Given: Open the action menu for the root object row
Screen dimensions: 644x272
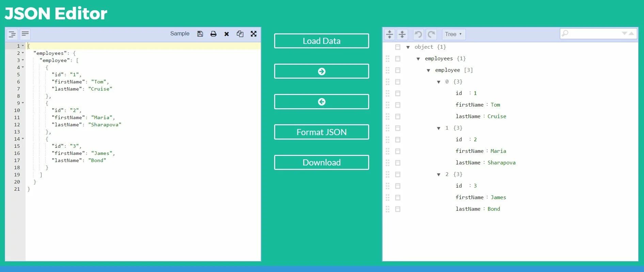Looking at the screenshot, I should 397,47.
